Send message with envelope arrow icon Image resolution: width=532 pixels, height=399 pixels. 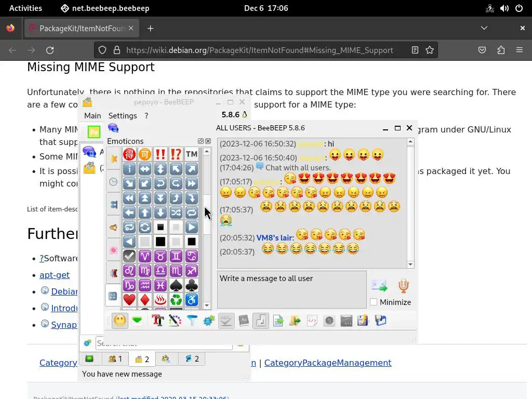click(379, 286)
